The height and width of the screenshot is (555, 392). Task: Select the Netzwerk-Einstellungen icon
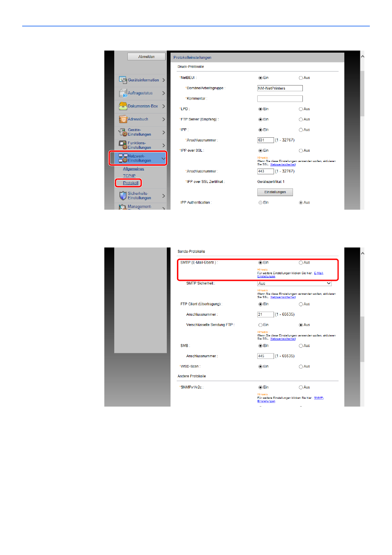[122, 158]
